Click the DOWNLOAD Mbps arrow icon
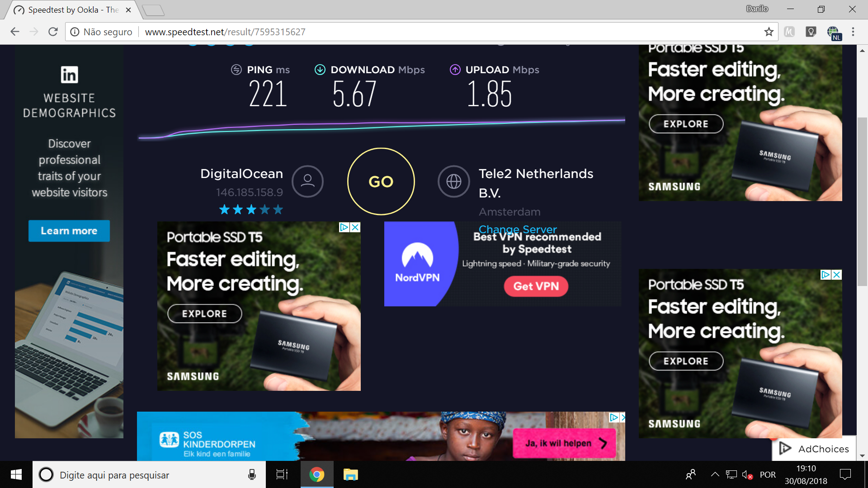Image resolution: width=868 pixels, height=488 pixels. [x=320, y=70]
